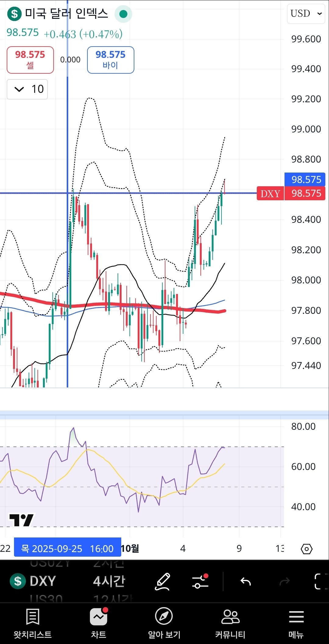329x644 pixels.
Task: Toggle the fullscreen brackets icon
Action: click(x=321, y=582)
